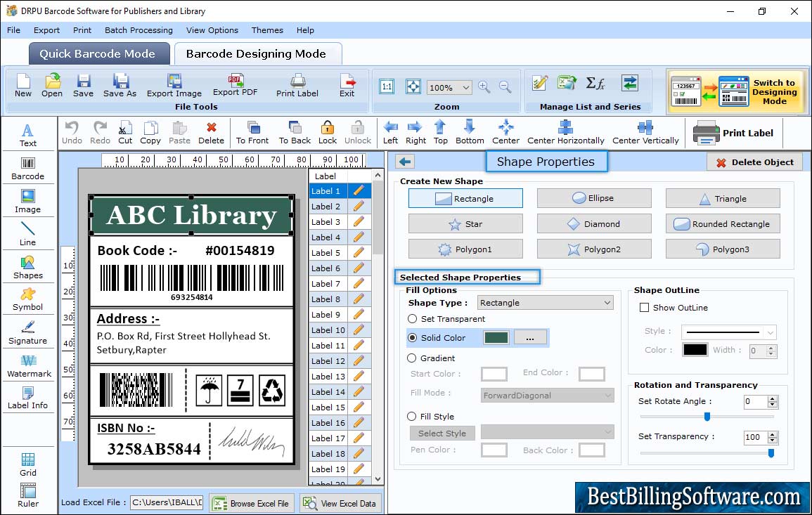Select the Set Transparent radio button
Viewport: 812px width, 515px height.
click(412, 319)
